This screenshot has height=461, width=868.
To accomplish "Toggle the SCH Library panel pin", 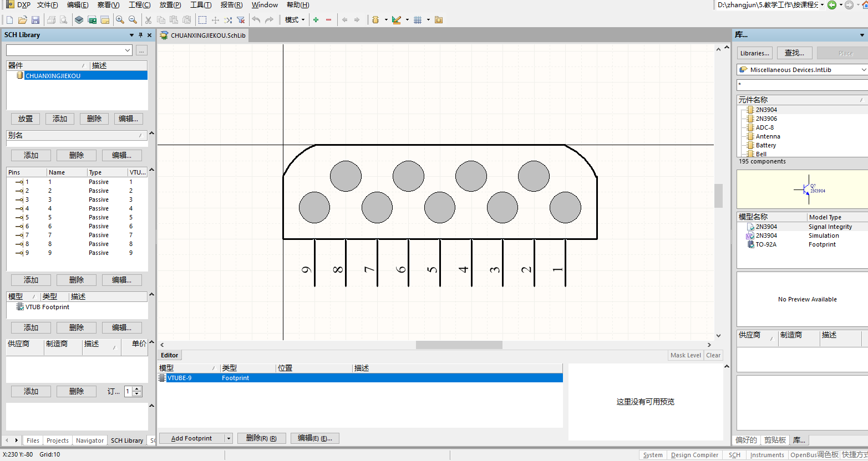I will [140, 35].
